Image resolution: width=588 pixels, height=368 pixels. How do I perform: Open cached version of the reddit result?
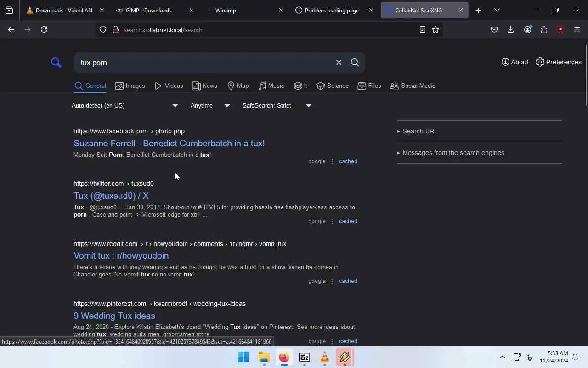click(x=348, y=281)
